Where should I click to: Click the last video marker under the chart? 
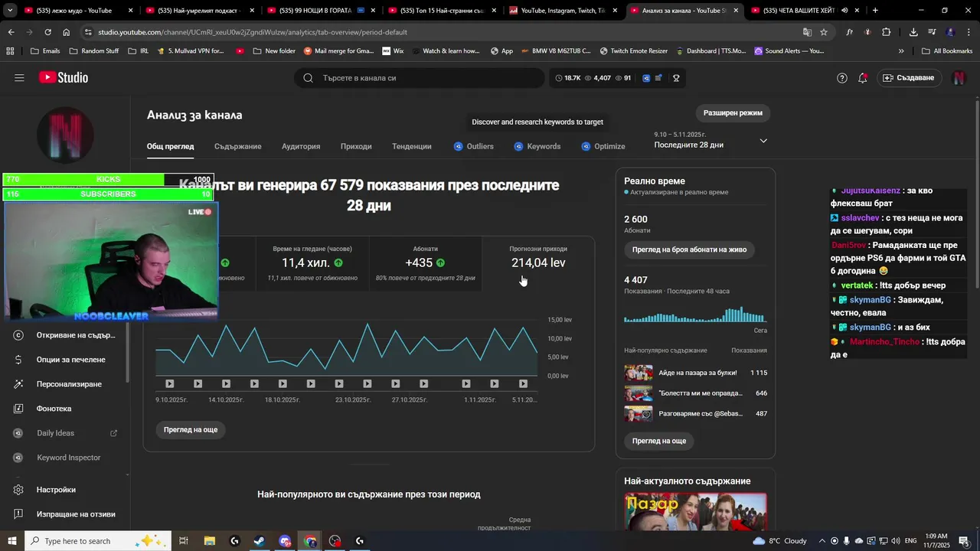523,383
